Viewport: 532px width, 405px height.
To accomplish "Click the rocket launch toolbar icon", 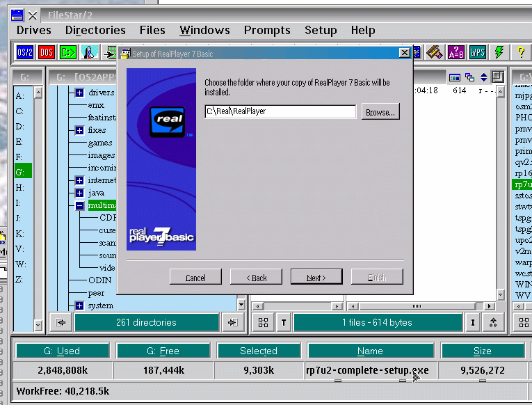I will [x=90, y=52].
